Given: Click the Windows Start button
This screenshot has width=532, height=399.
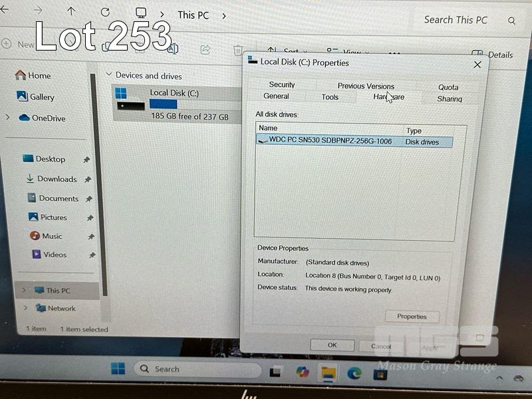Looking at the screenshot, I should click(x=118, y=368).
